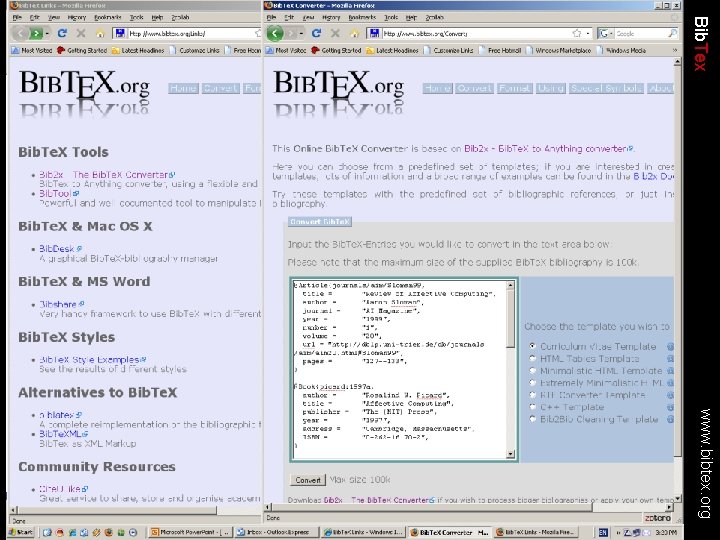Go back in the BibTeX Links window
The image size is (720, 540).
pyautogui.click(x=20, y=33)
